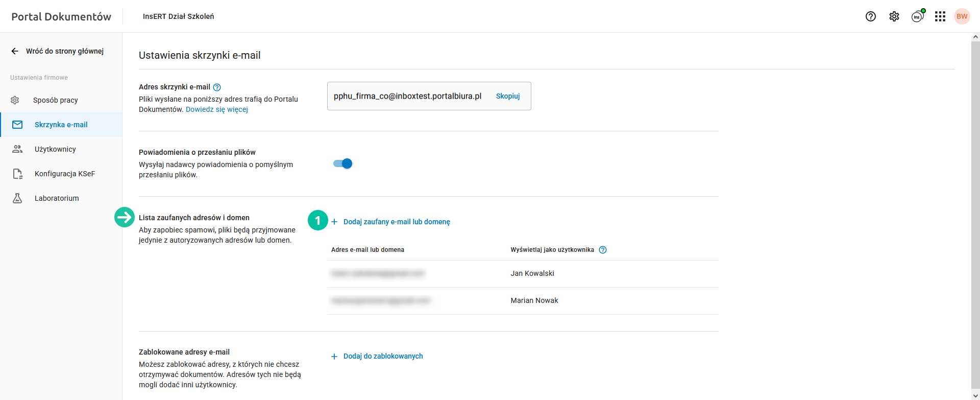
Task: Click Dodaj zaufany e-mail lub domenę
Action: pyautogui.click(x=396, y=222)
